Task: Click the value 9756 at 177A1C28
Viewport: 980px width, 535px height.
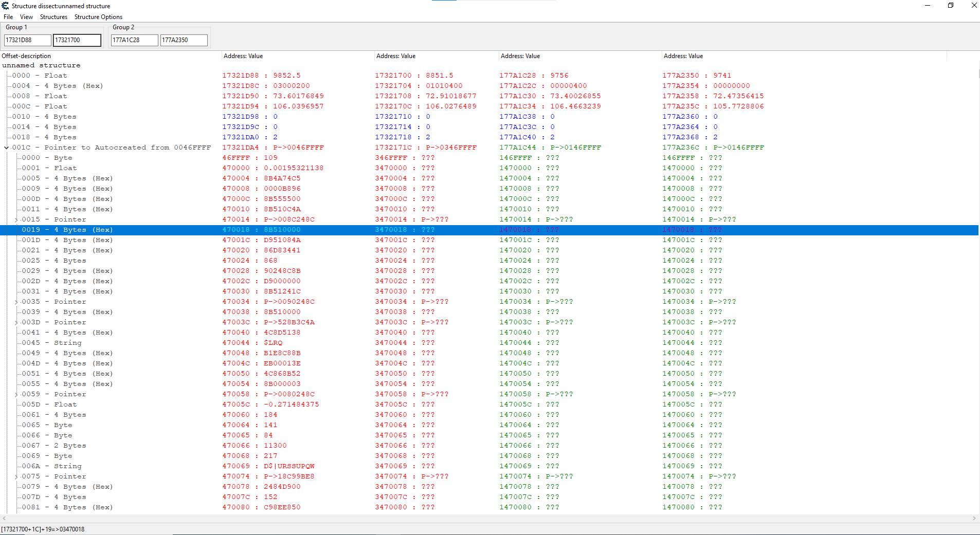Action: [559, 76]
